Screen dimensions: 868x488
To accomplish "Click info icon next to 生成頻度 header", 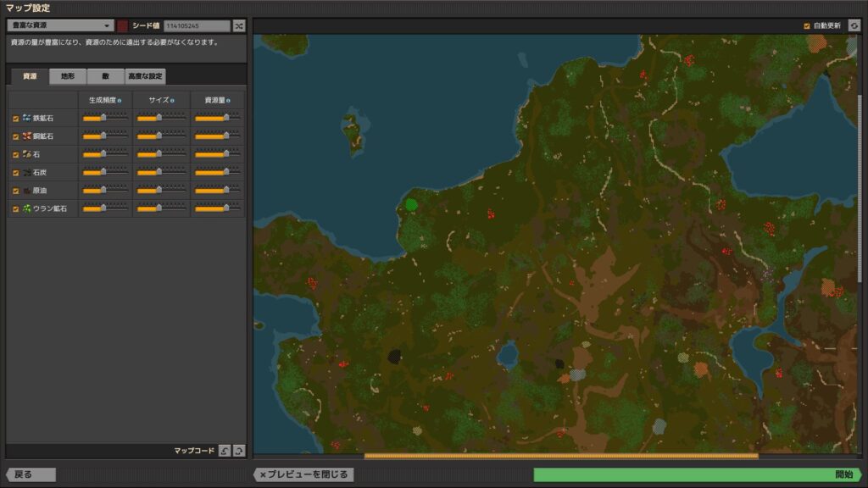I will click(120, 101).
